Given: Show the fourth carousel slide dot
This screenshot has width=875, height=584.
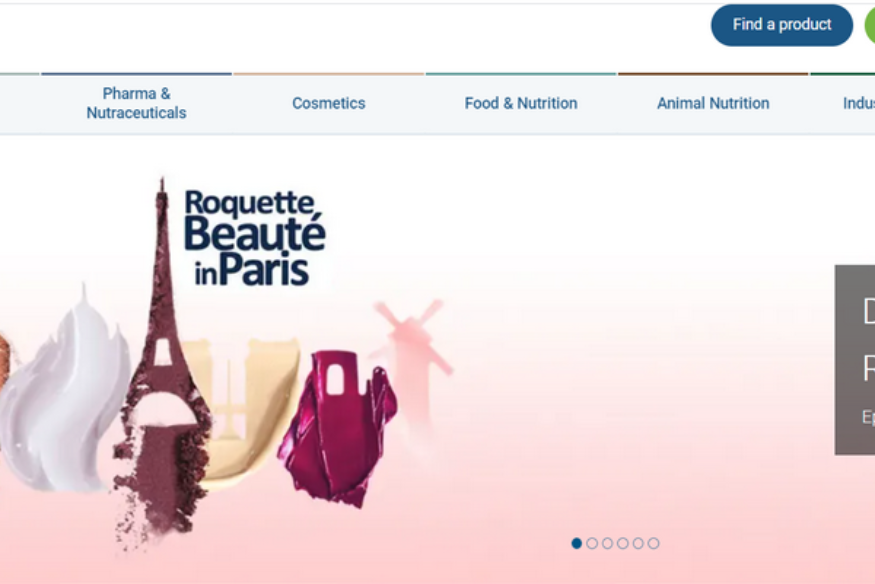Looking at the screenshot, I should point(623,543).
